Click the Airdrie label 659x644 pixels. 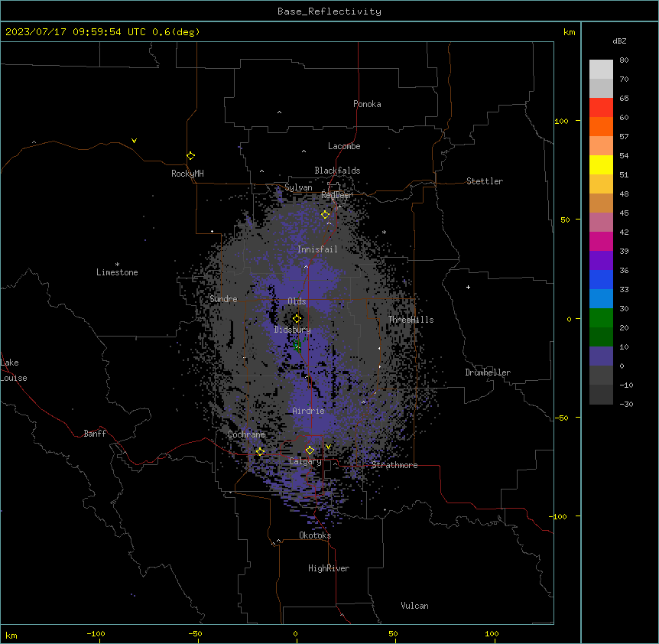[x=309, y=411]
